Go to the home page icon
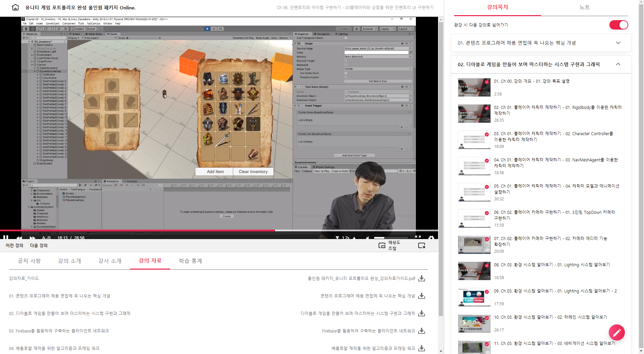 point(15,7)
